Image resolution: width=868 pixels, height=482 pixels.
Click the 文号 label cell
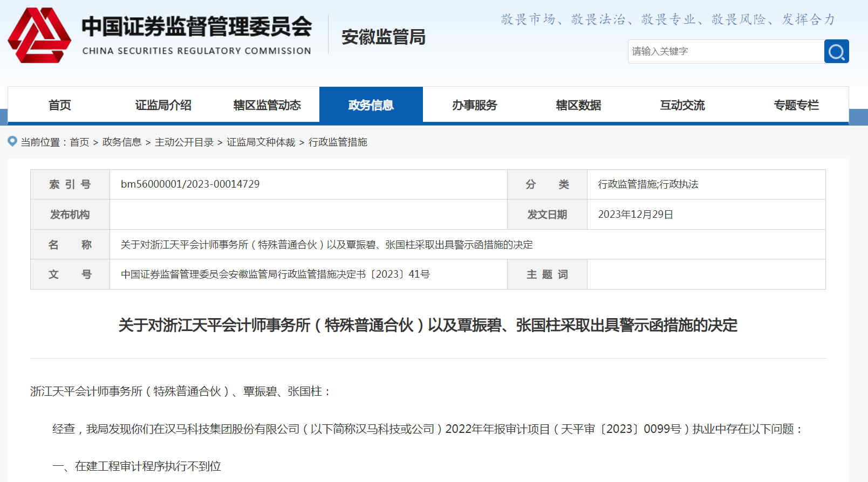pos(70,274)
